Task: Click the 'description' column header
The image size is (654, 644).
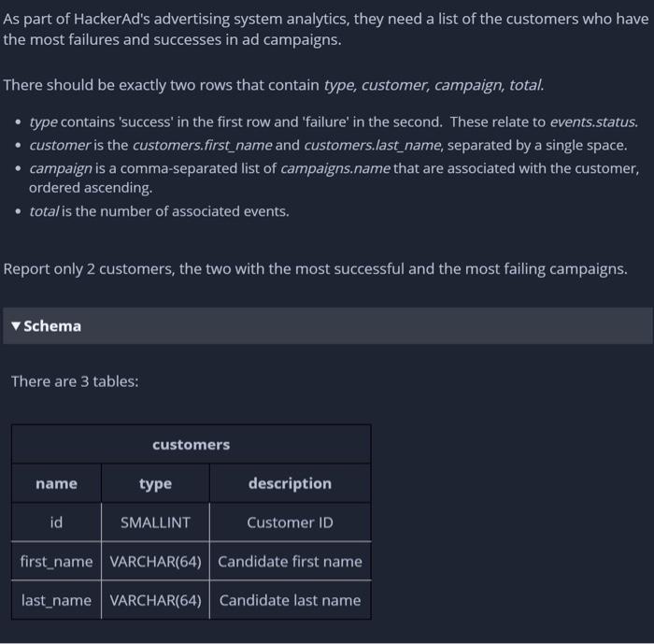Action: [x=290, y=483]
